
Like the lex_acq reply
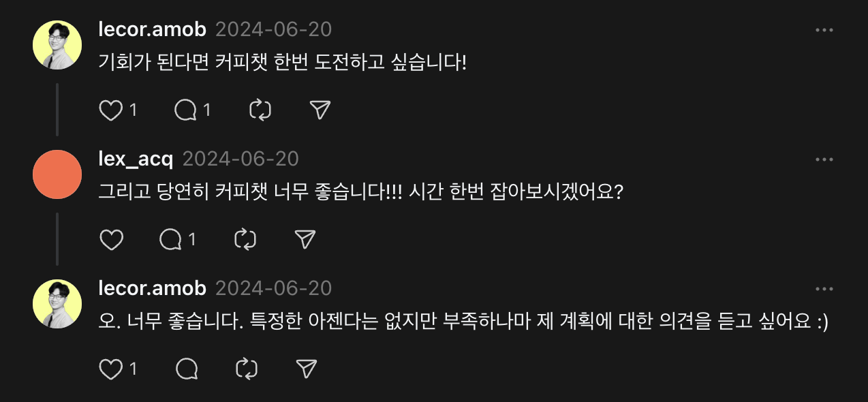(111, 239)
